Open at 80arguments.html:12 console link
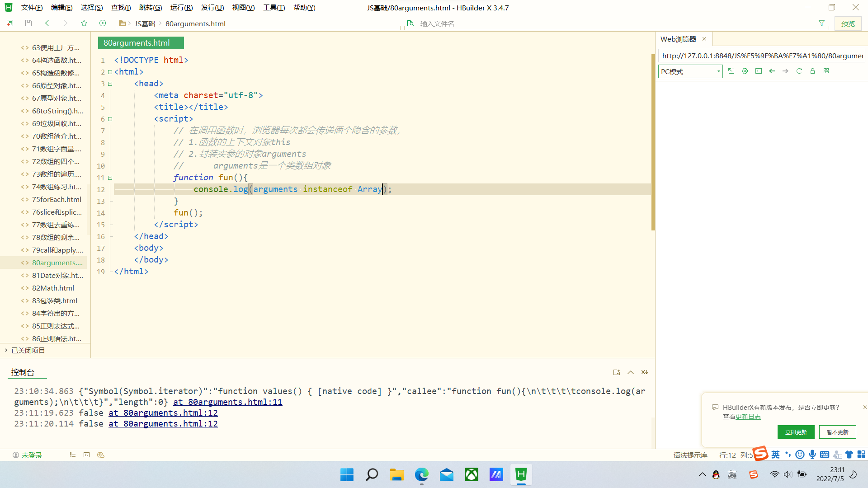 point(163,413)
